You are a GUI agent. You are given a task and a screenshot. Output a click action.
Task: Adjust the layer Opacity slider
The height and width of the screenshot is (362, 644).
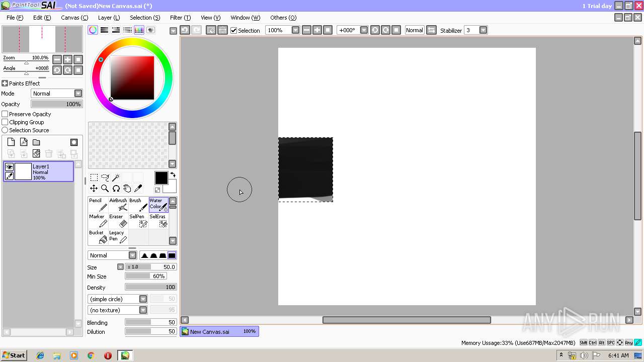(57, 104)
